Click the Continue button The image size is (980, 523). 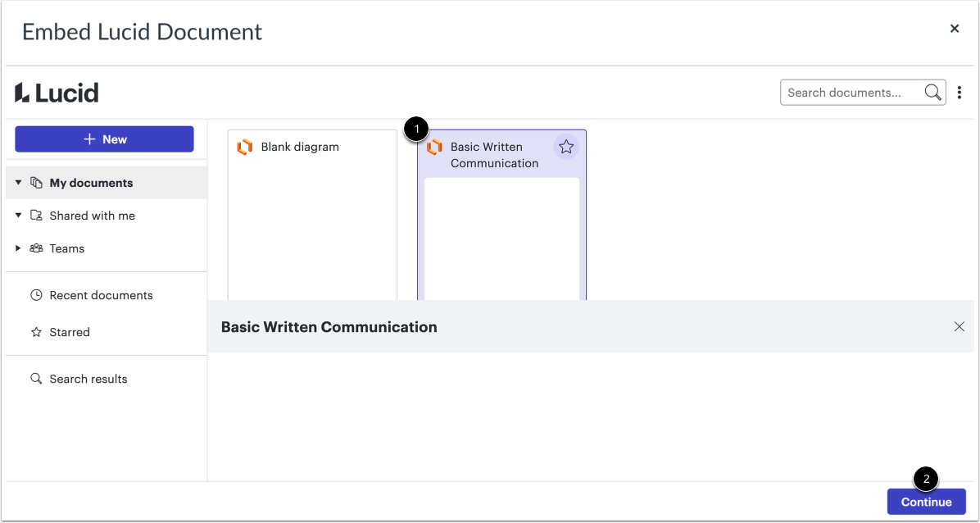click(926, 502)
